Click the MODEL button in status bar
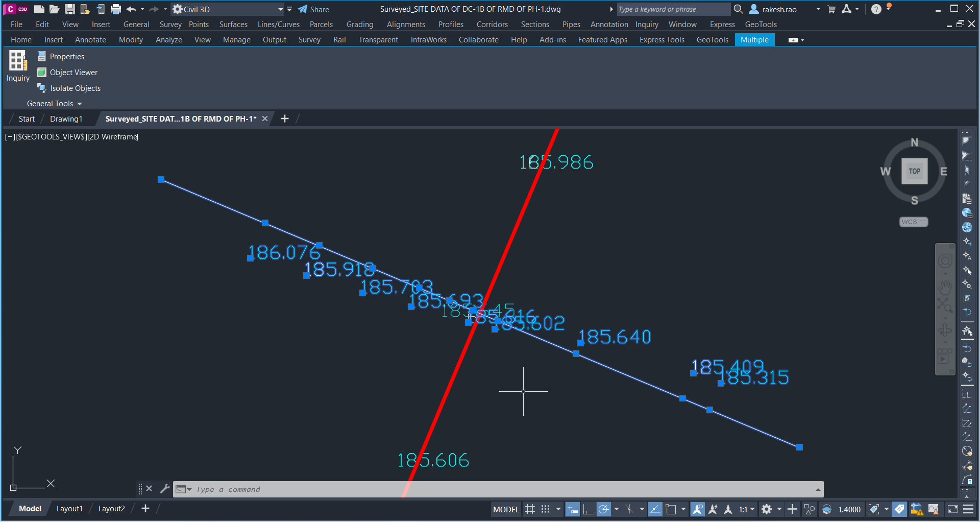The width and height of the screenshot is (980, 522). pos(505,509)
